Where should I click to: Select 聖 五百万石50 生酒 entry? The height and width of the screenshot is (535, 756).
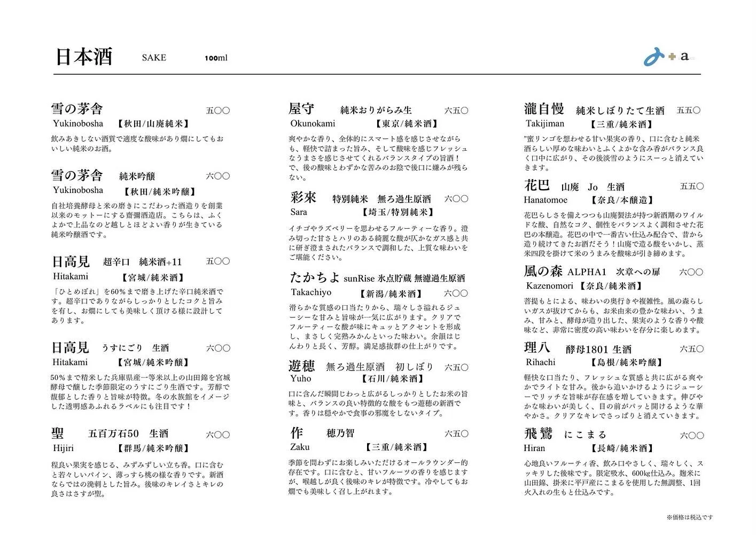coord(110,433)
